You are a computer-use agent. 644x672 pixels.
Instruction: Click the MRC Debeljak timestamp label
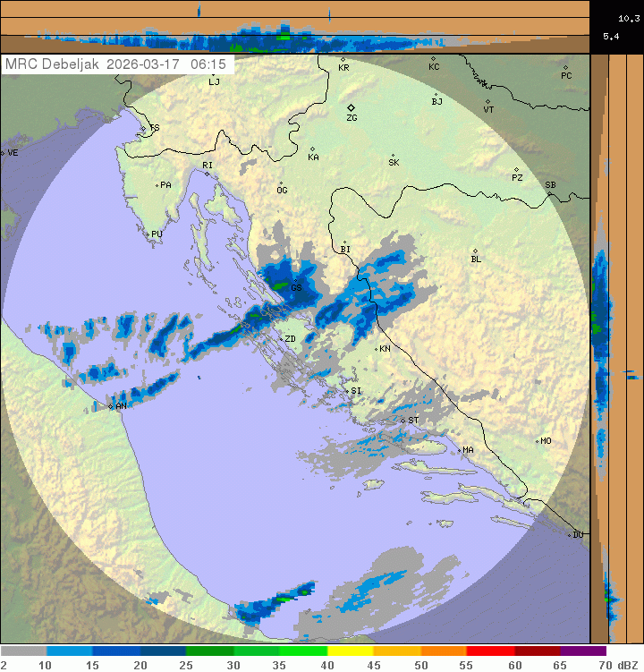(116, 64)
